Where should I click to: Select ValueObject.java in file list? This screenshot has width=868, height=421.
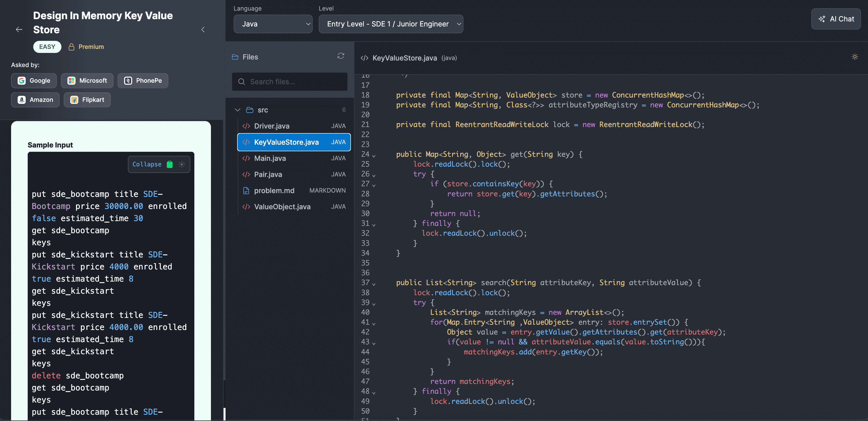(x=282, y=207)
